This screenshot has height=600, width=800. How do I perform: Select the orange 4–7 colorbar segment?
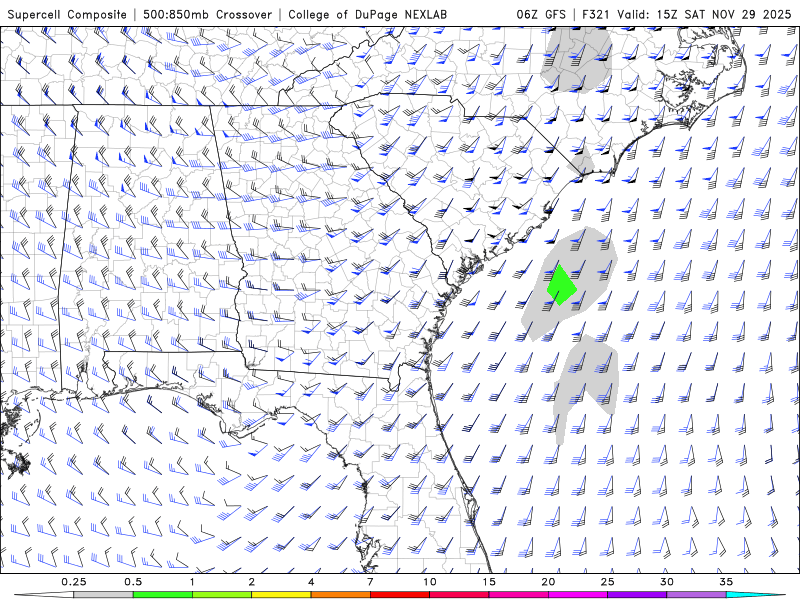pyautogui.click(x=340, y=595)
